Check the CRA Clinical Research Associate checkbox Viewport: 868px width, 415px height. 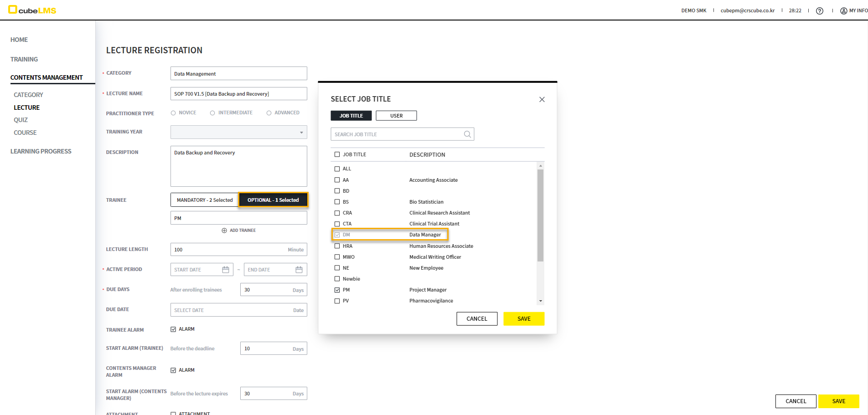337,213
